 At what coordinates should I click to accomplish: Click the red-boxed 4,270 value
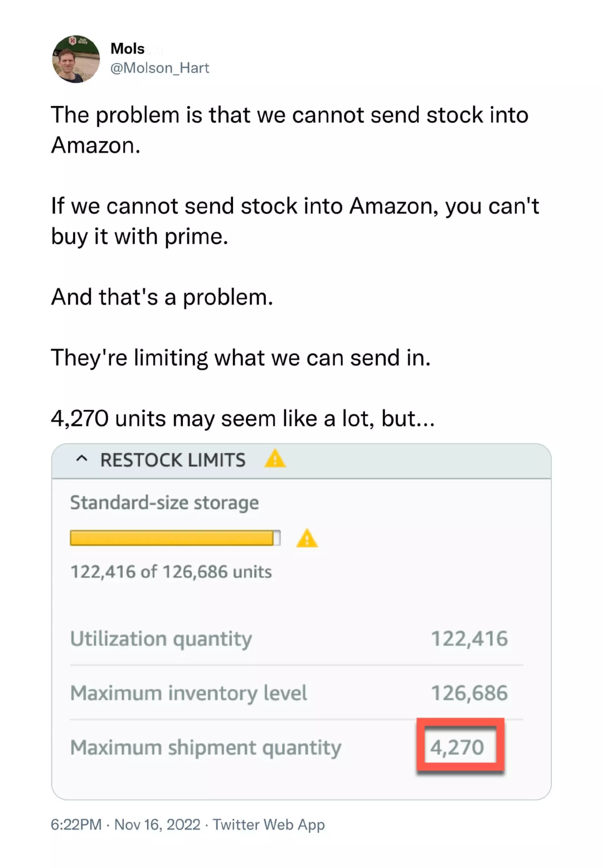click(458, 748)
